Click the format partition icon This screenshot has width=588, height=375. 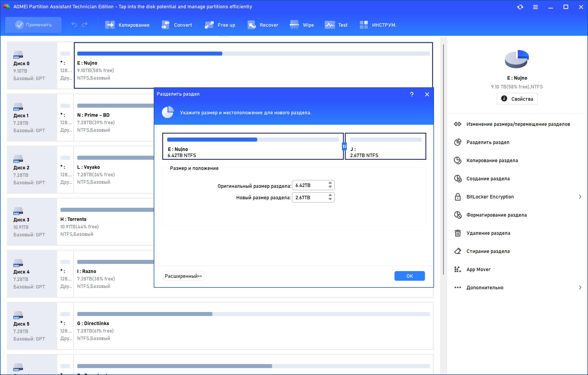458,215
